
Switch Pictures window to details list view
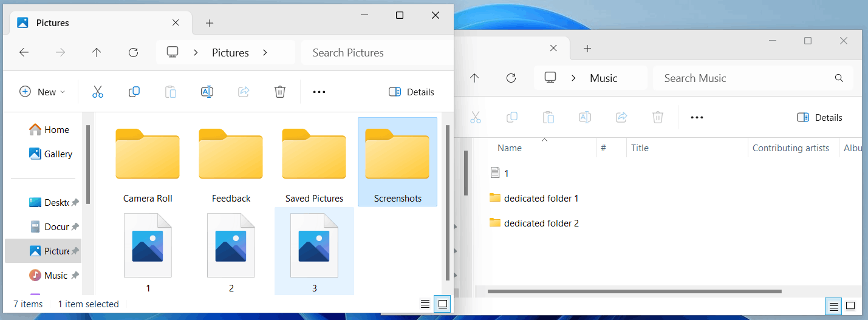425,304
